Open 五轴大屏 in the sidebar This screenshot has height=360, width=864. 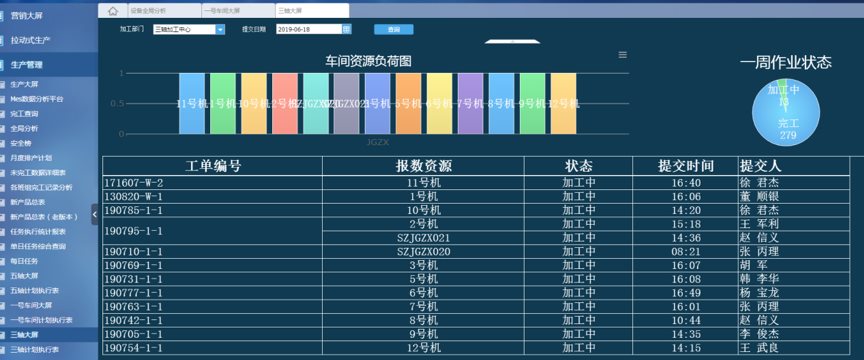(x=24, y=276)
